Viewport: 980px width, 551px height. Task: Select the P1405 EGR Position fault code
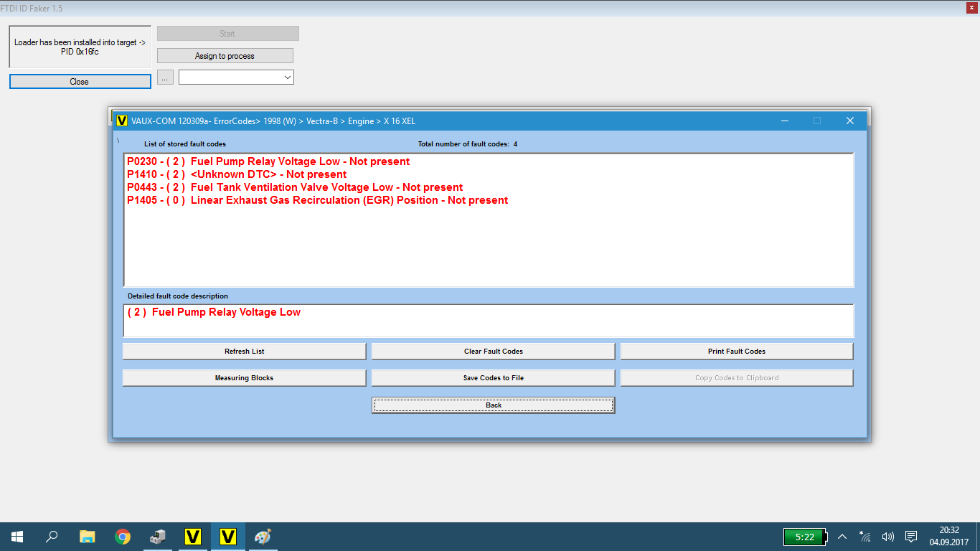[317, 200]
